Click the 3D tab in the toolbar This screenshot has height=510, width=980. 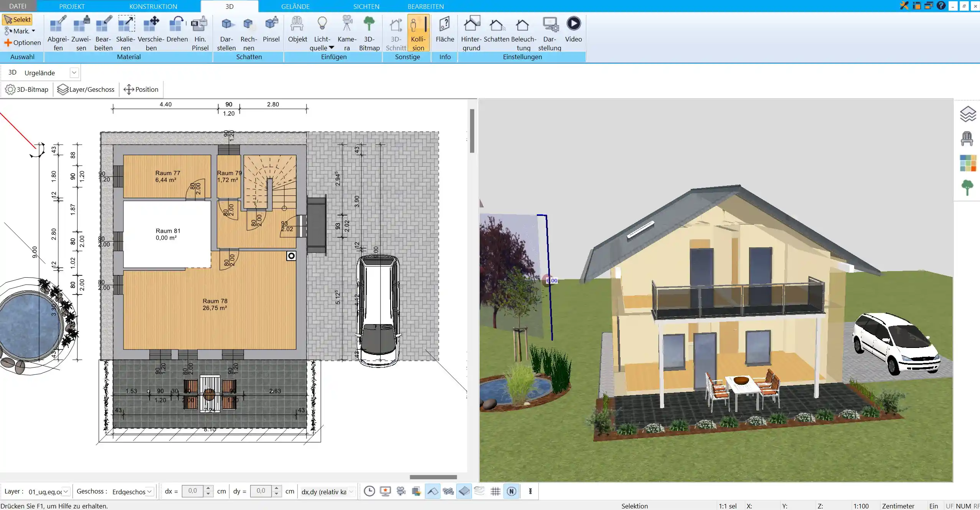point(229,7)
